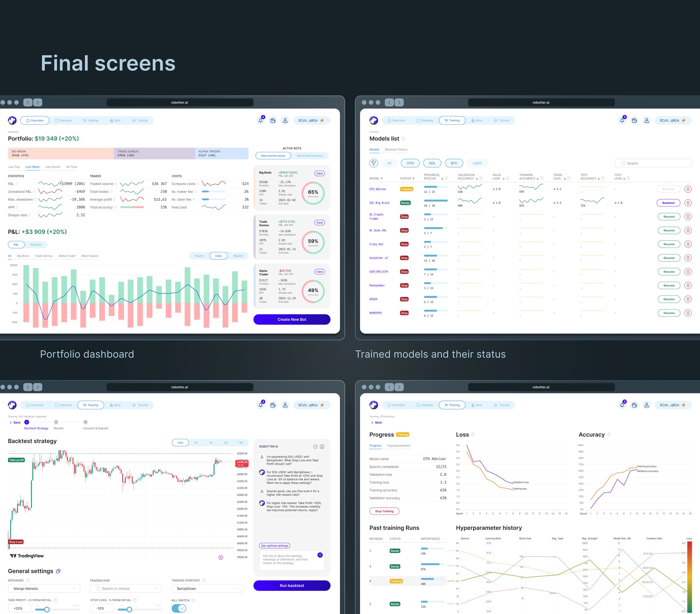Start new chat icon in Robotter AI panel
Screen dimensions: 700x614
point(322,446)
